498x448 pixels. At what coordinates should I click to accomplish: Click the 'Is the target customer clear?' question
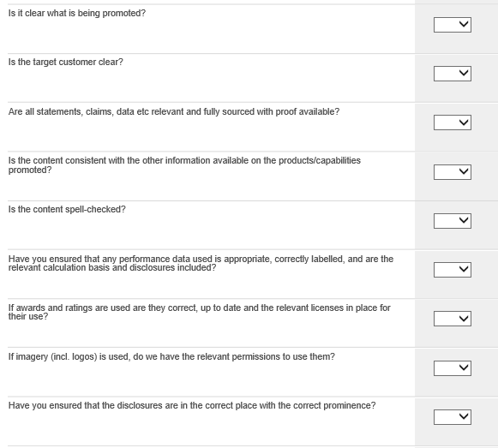pyautogui.click(x=65, y=63)
